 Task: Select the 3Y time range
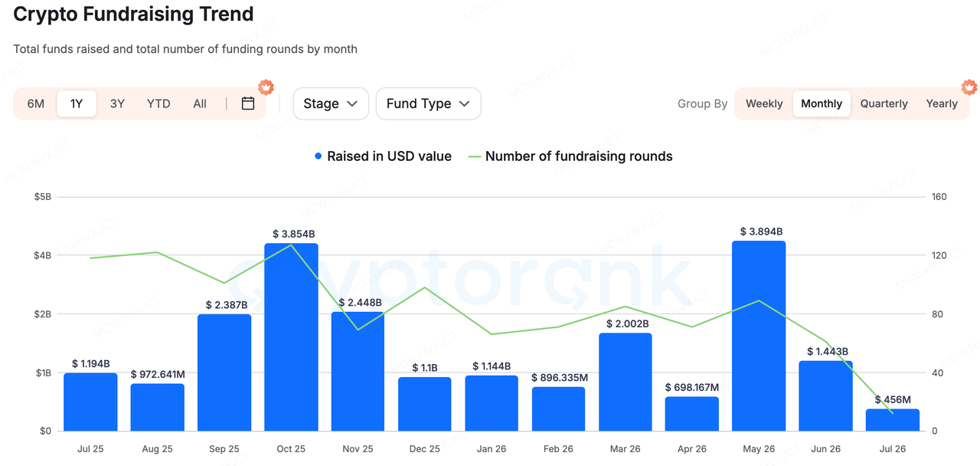[117, 103]
